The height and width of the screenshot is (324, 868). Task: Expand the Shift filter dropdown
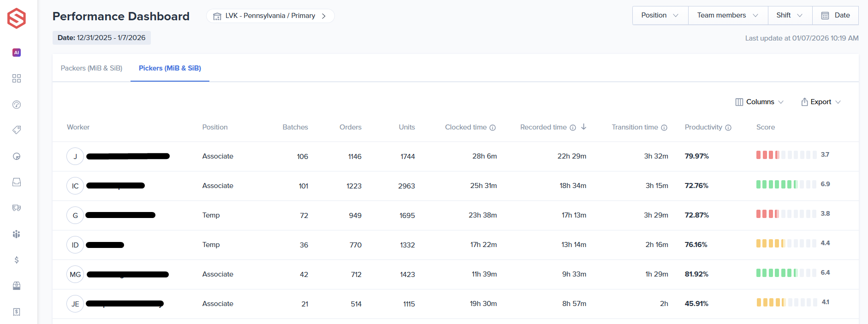(x=790, y=15)
